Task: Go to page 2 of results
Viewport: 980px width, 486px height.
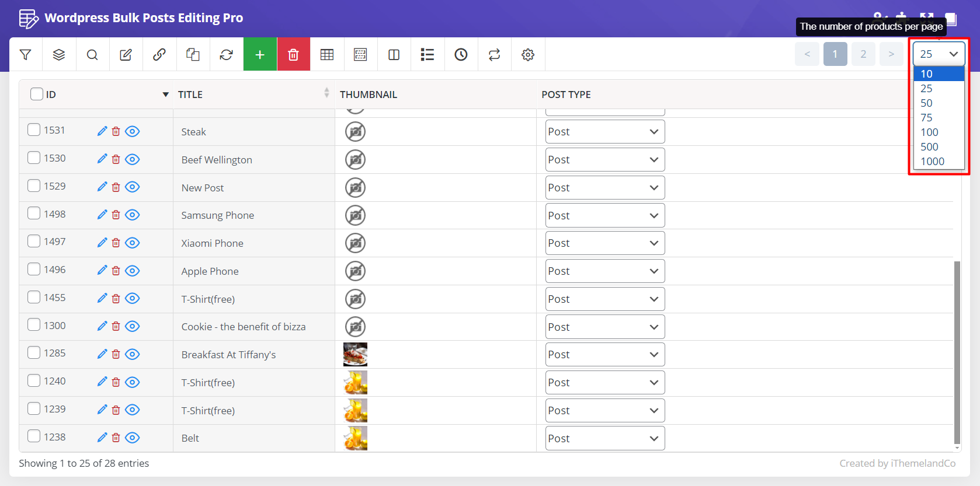Action: pos(863,54)
